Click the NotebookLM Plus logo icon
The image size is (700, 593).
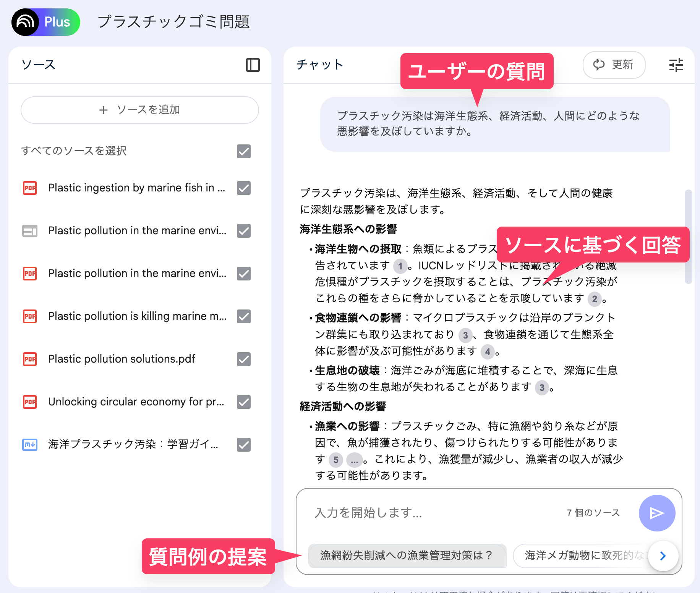[x=25, y=22]
